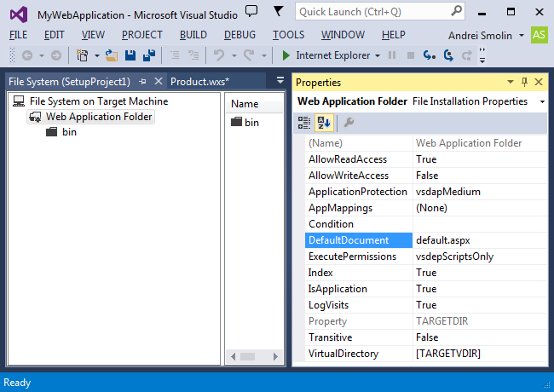Click the Step Over toolbar icon
This screenshot has width=554, height=392.
click(x=448, y=55)
